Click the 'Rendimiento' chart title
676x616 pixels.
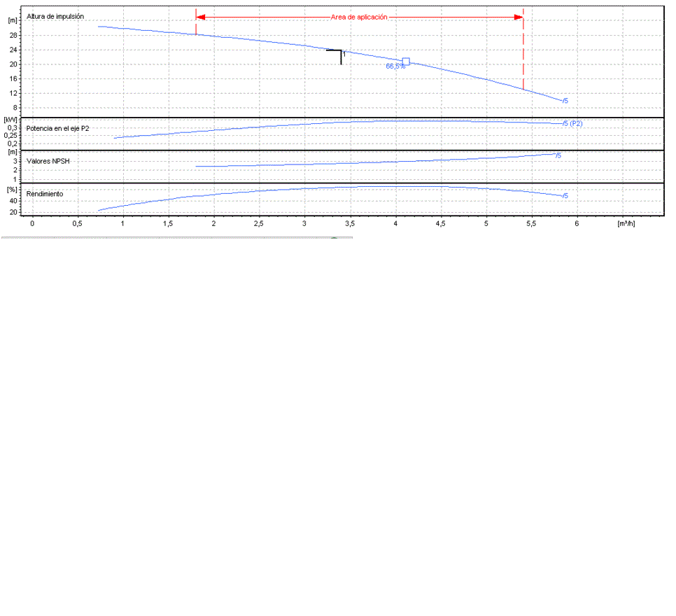coord(45,194)
